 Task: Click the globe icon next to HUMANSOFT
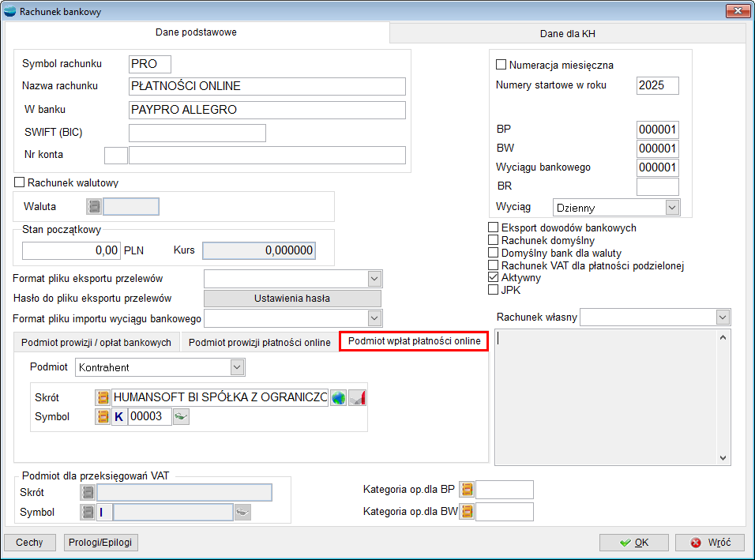click(338, 398)
